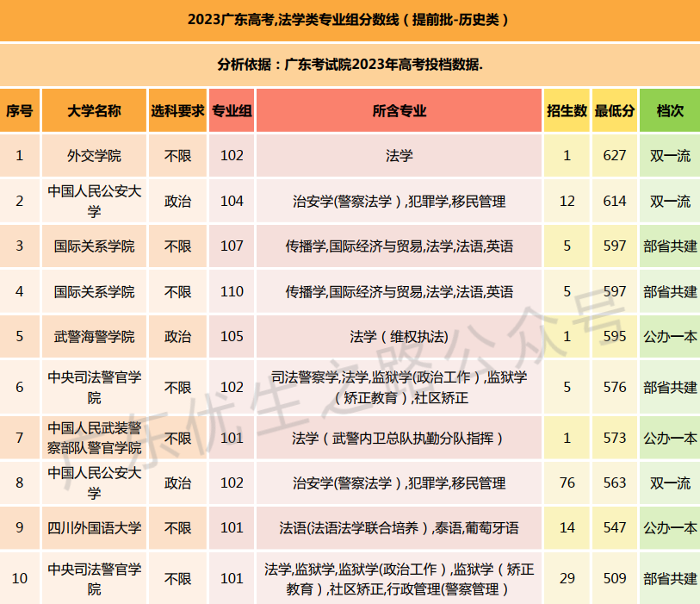
Task: Click the 所含专业 column header
Action: coord(400,110)
